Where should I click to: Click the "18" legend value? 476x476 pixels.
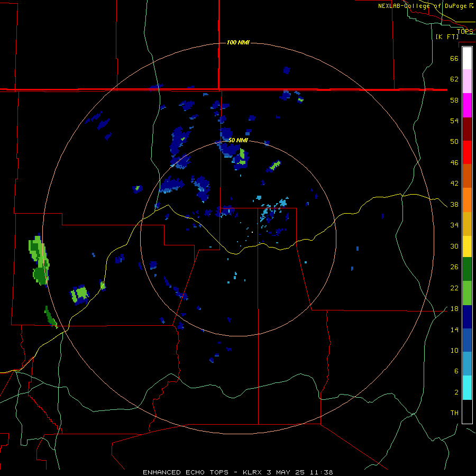(454, 309)
